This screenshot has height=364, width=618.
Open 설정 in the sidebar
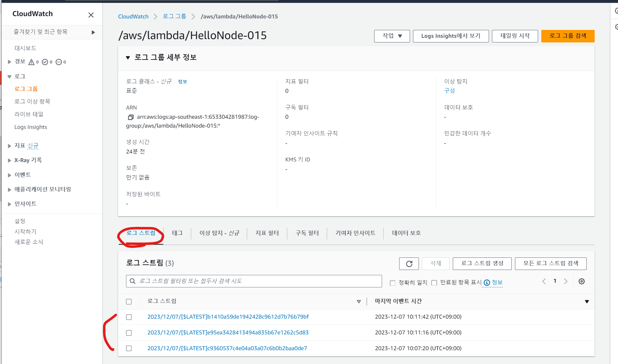click(x=20, y=221)
